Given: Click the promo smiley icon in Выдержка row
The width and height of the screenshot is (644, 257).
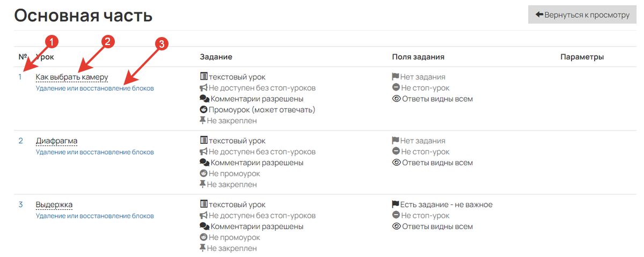Looking at the screenshot, I should coord(204,237).
